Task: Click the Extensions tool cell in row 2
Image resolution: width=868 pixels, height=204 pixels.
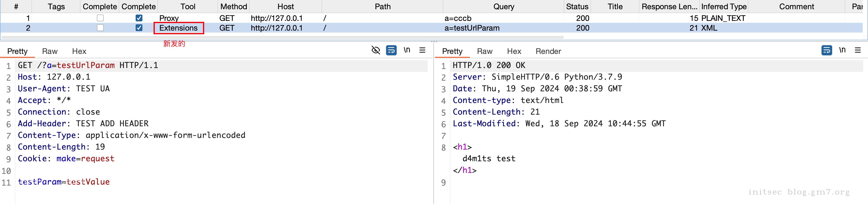Action: pos(178,28)
